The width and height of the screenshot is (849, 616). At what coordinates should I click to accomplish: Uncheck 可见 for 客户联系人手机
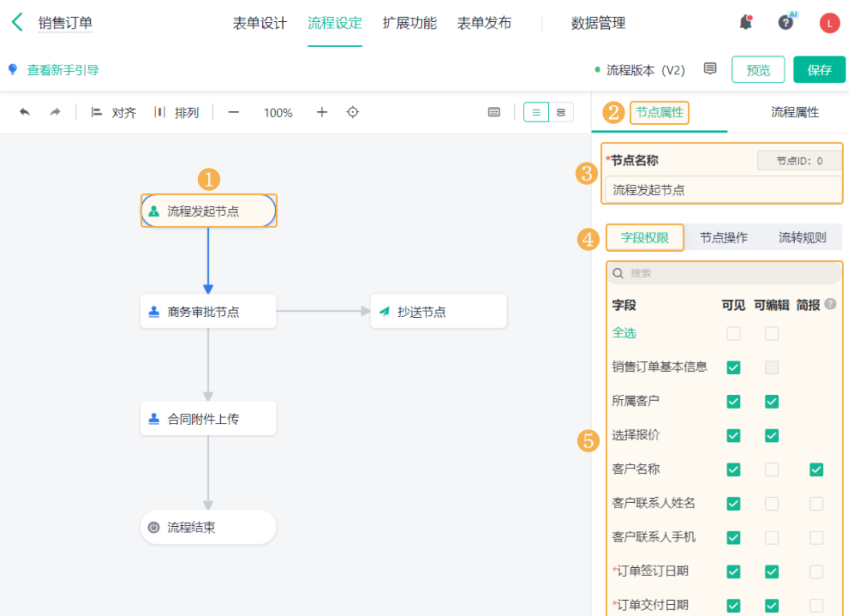pyautogui.click(x=733, y=538)
